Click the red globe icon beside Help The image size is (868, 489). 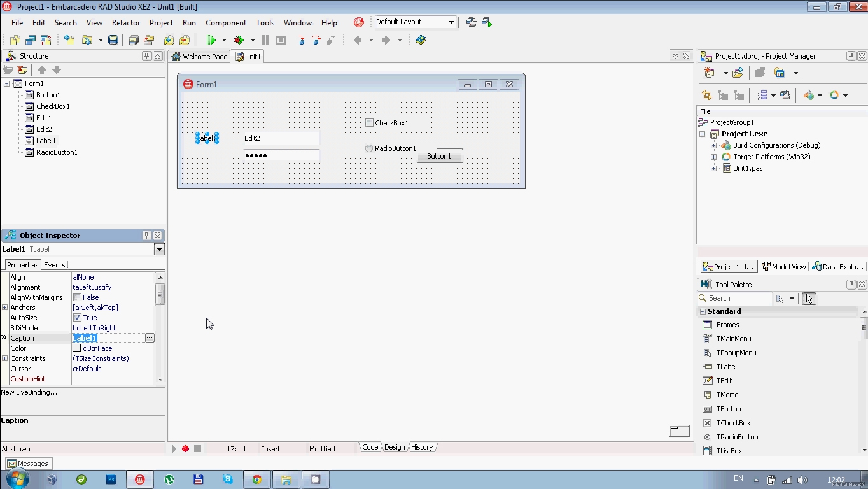pos(359,22)
